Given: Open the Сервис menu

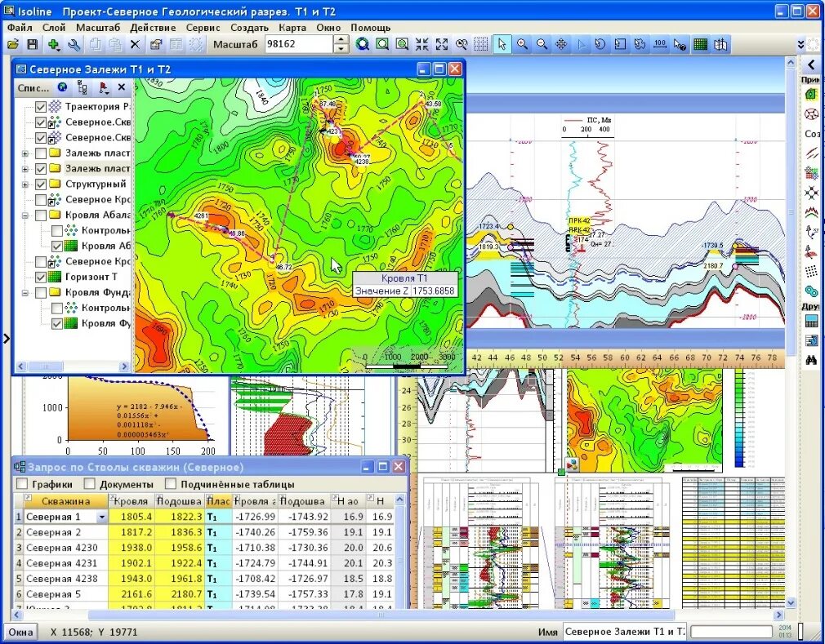Looking at the screenshot, I should click(203, 27).
